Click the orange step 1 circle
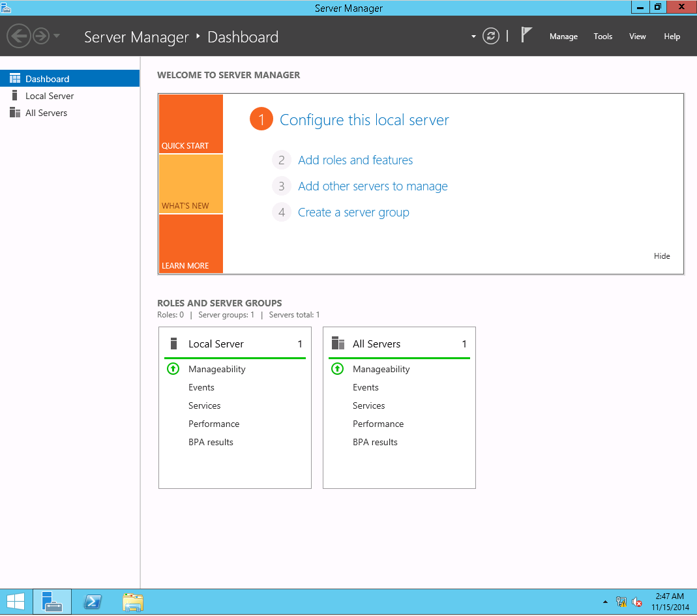Viewport: 697px width, 616px height. [x=261, y=119]
